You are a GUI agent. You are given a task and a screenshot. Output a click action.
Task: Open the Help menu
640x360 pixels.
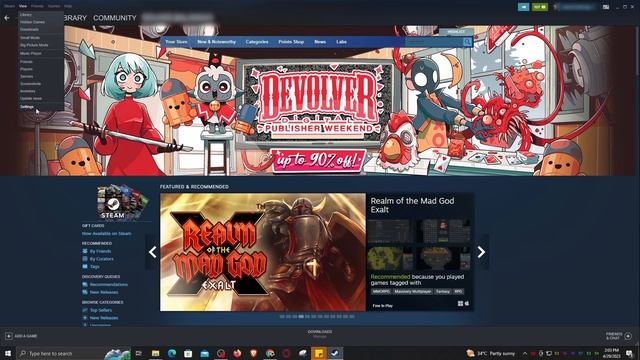pos(68,6)
